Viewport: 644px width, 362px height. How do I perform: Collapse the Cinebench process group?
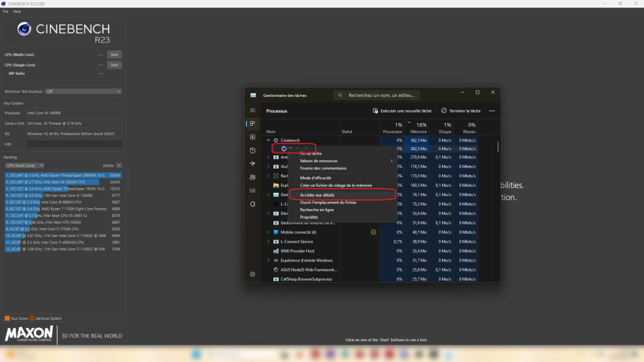269,140
